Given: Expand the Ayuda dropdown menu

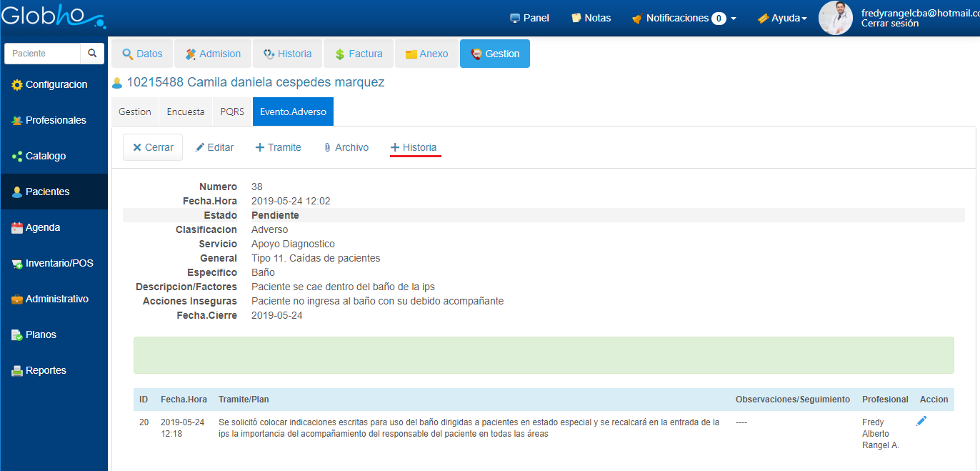Looking at the screenshot, I should pyautogui.click(x=782, y=18).
